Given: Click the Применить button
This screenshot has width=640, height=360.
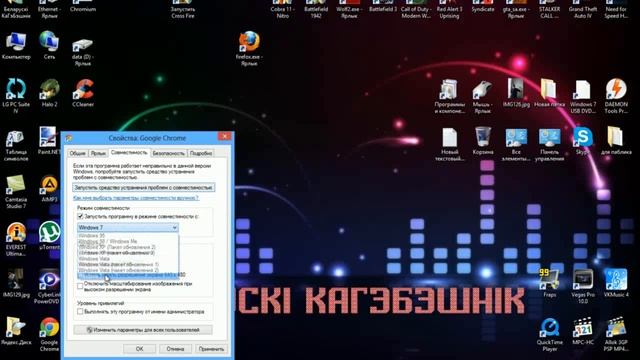Looking at the screenshot, I should click(211, 349).
